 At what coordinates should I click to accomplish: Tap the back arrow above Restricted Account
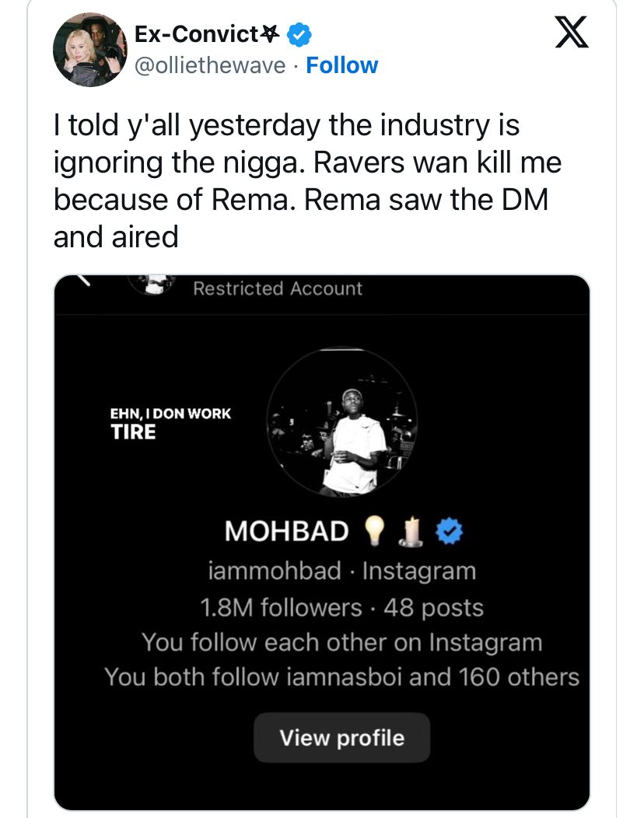83,282
